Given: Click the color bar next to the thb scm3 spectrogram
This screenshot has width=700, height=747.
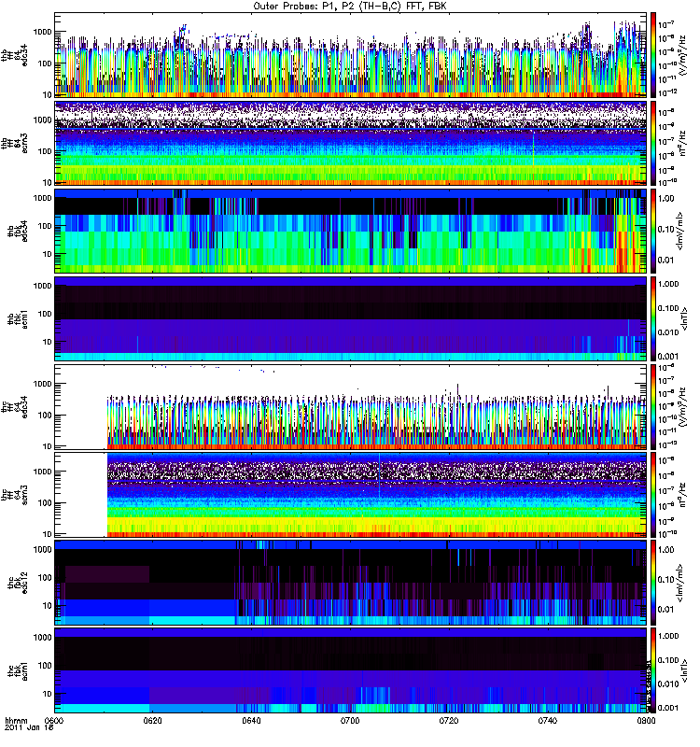Looking at the screenshot, I should pyautogui.click(x=653, y=143).
